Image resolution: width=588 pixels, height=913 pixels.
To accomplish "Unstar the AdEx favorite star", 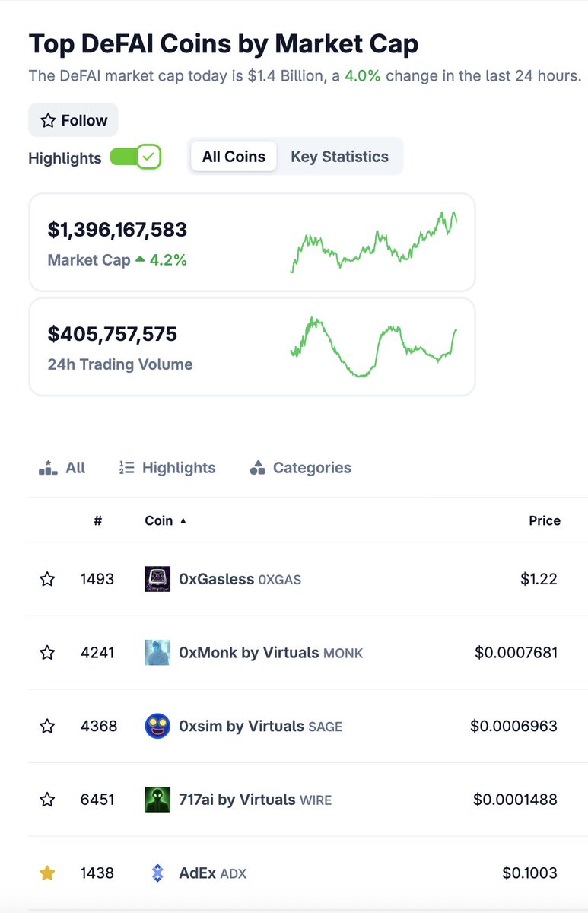I will tap(47, 873).
